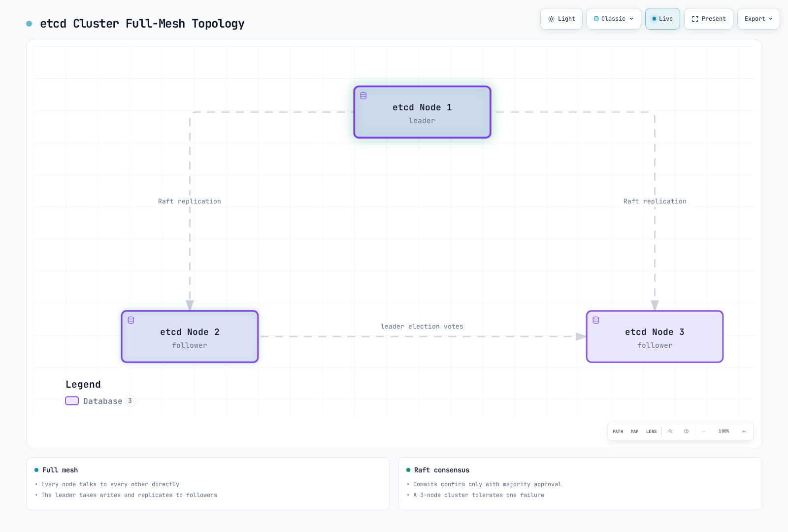Click 'The leader takes writes and replicates' line
The width and height of the screenshot is (788, 532).
(129, 495)
